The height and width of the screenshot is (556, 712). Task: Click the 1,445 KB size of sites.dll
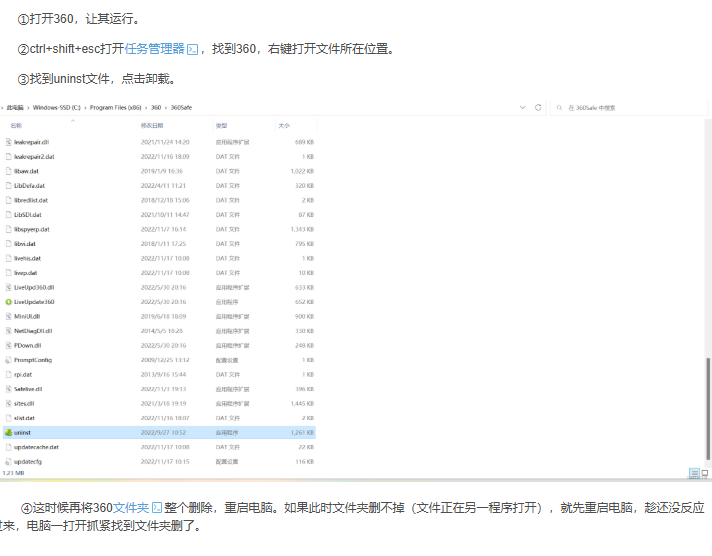point(302,404)
